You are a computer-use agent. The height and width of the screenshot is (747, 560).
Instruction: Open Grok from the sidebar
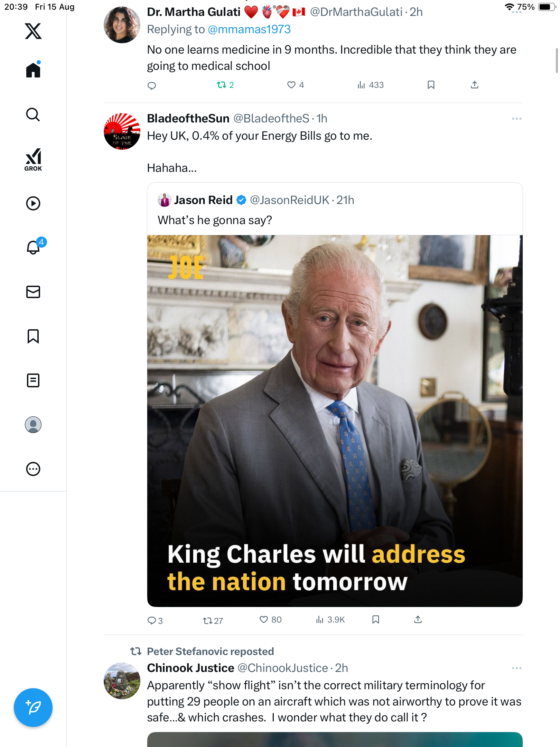point(33,160)
